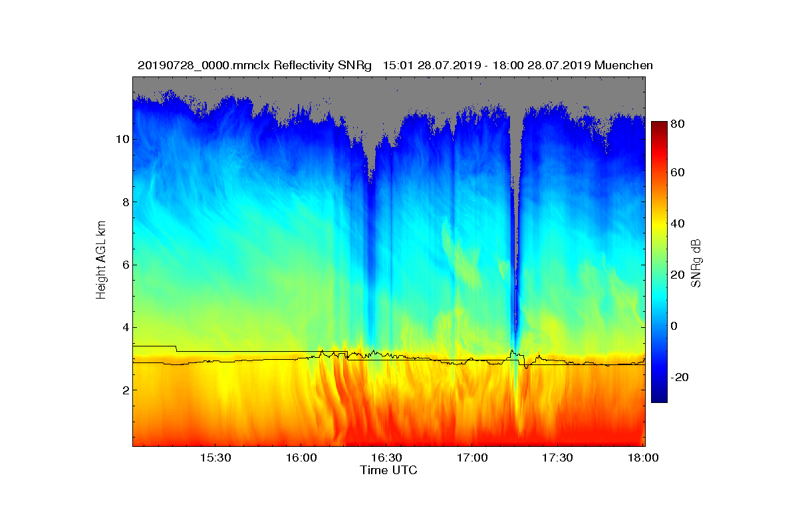This screenshot has height=532, width=798.
Task: Click the plot title text '20190728_0000.mmclx Reflectivity SNRg'
Action: (255, 65)
